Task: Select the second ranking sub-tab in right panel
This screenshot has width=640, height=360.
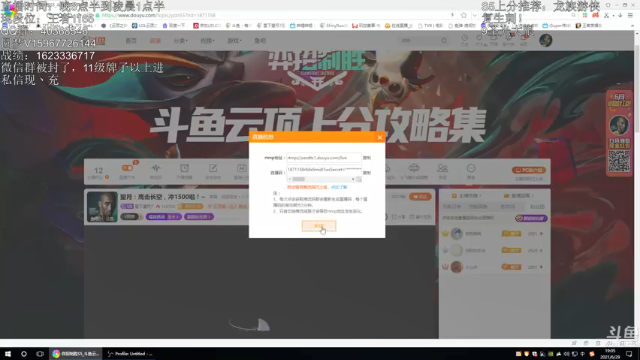Action: click(478, 207)
